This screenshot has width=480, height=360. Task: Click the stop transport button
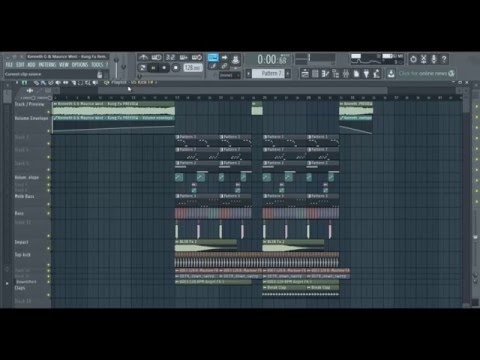164,68
